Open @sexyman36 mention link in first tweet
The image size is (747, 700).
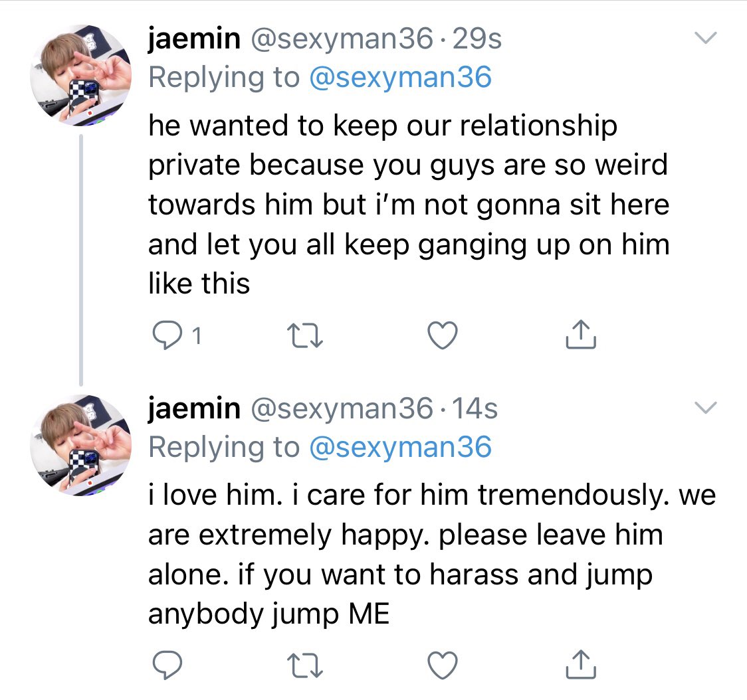coord(400,77)
